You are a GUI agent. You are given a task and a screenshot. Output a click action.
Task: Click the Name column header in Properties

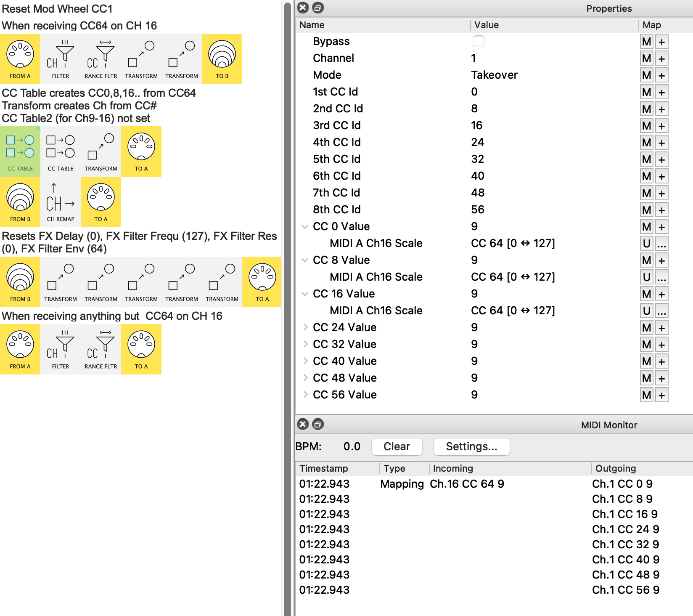(x=312, y=25)
